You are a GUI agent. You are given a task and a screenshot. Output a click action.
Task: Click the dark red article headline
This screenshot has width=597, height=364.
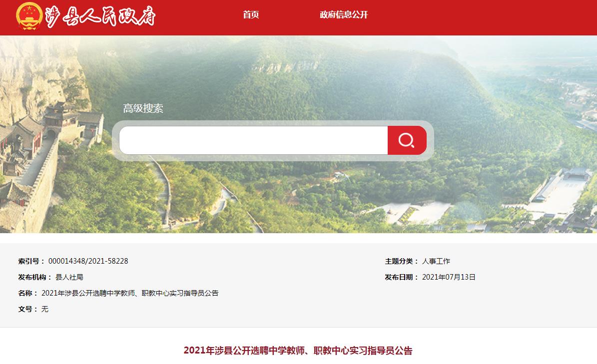pyautogui.click(x=298, y=351)
